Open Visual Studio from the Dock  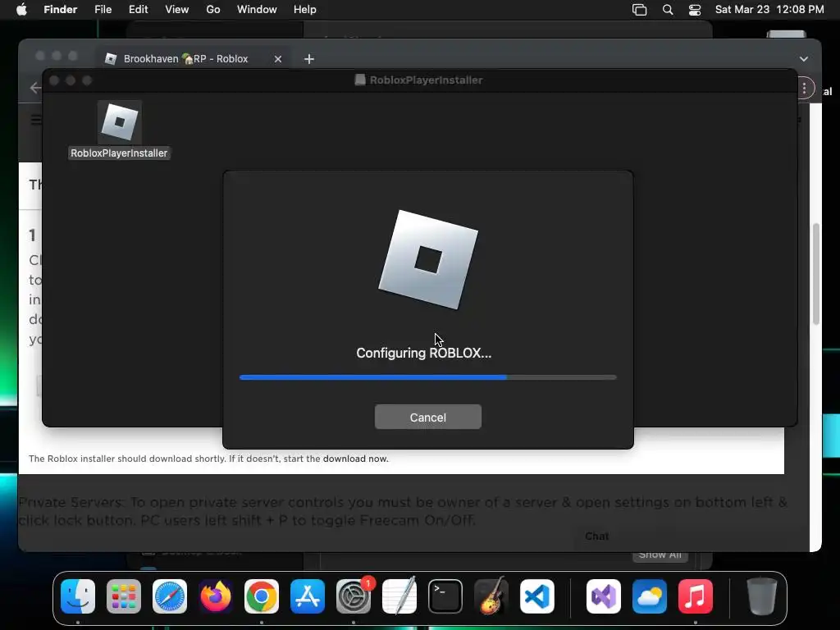coord(604,596)
